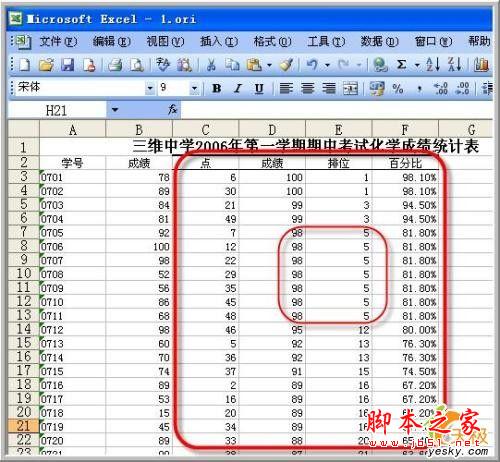Decrease decimal places

pyautogui.click(x=463, y=88)
